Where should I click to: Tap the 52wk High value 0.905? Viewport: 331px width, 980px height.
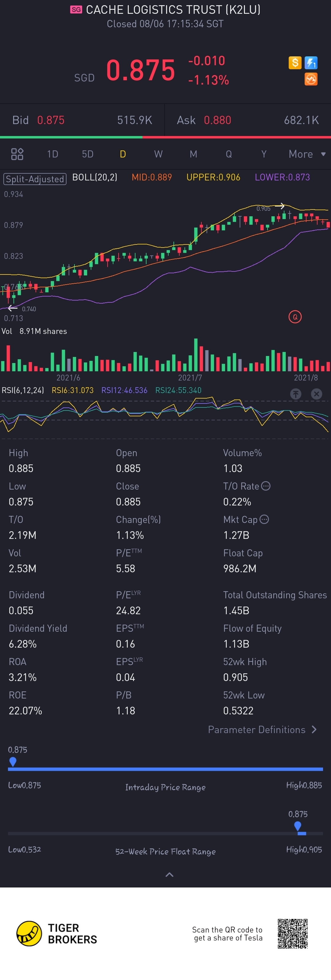pos(235,678)
